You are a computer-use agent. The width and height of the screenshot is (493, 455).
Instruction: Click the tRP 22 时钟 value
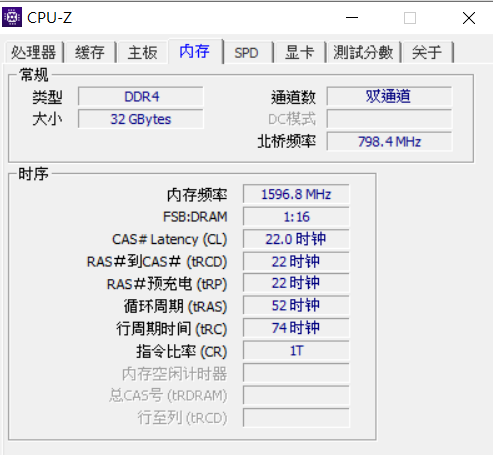(296, 283)
